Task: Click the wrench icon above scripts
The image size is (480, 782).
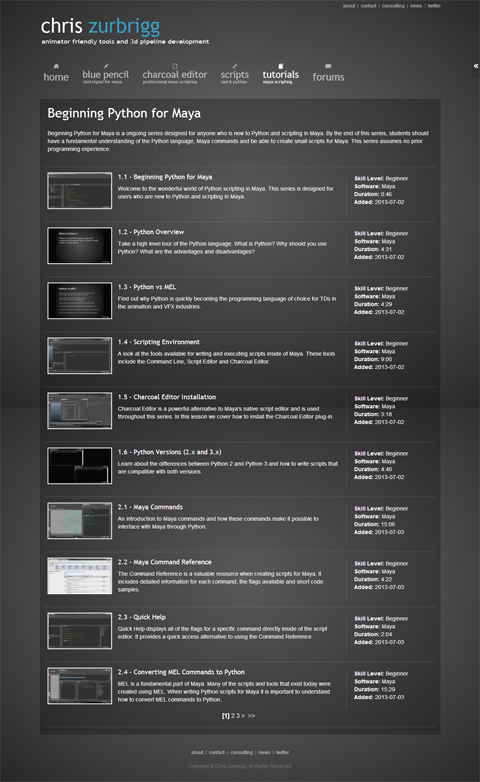Action: click(235, 66)
